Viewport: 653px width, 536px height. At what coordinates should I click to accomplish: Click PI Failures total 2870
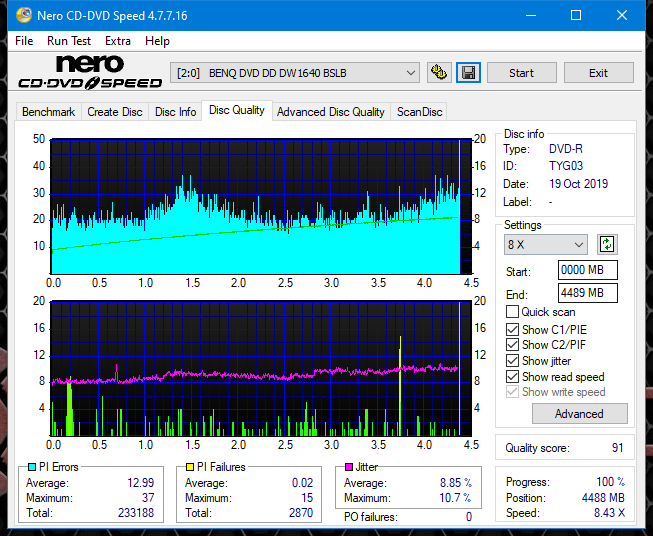(301, 513)
